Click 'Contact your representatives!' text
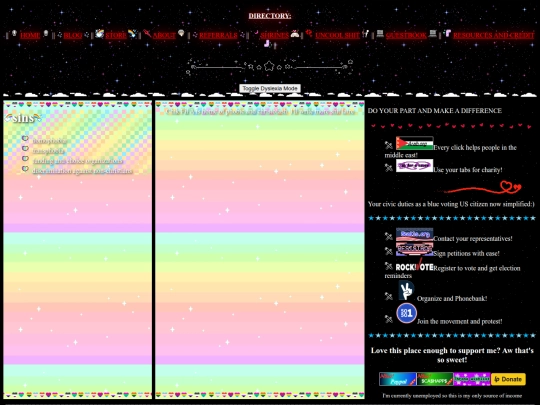Screen dimensions: 540x405 pos(473,239)
